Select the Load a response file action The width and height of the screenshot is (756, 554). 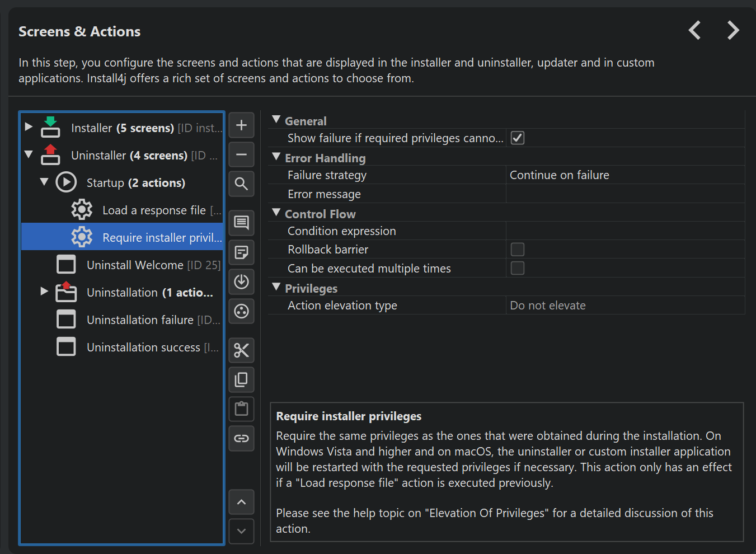pyautogui.click(x=154, y=210)
